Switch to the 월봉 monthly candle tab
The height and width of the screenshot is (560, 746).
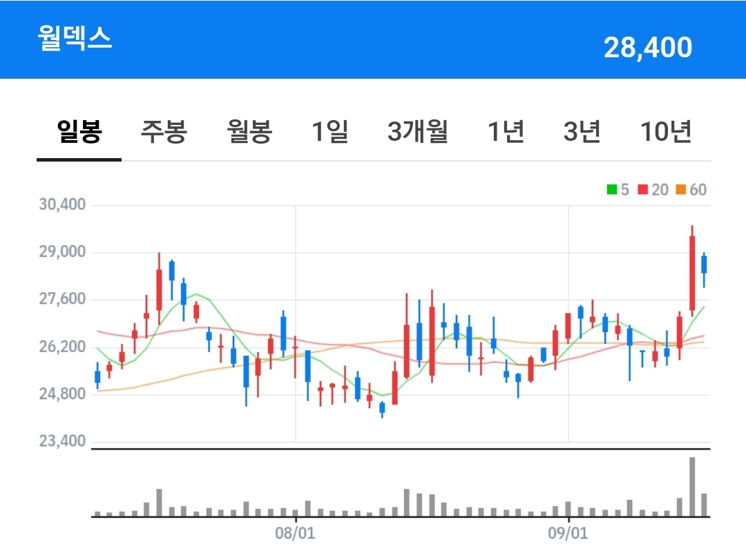click(249, 131)
